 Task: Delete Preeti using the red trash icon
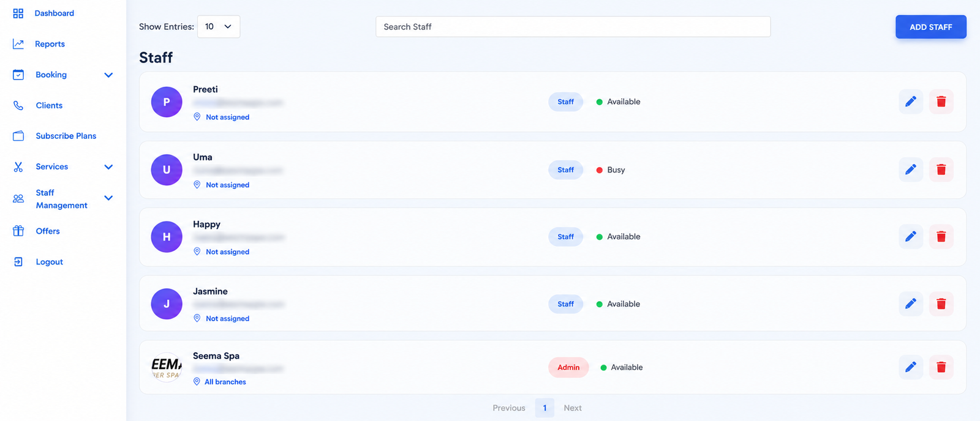(941, 102)
